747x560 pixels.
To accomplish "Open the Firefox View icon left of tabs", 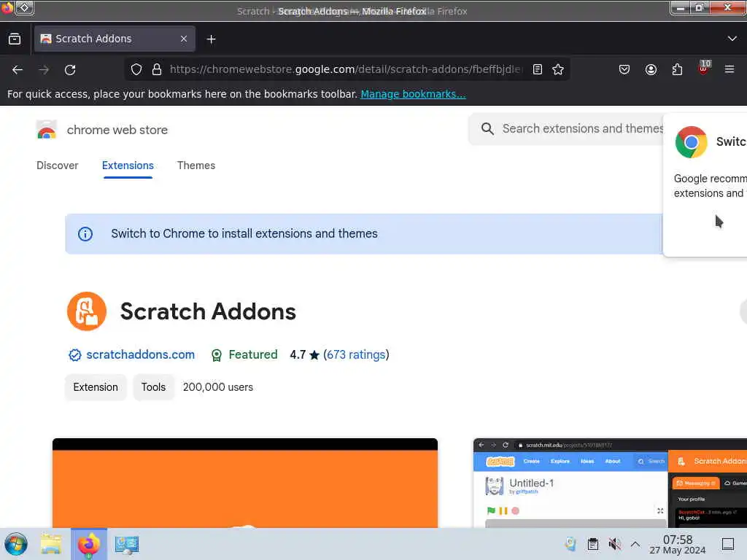I will click(x=15, y=39).
